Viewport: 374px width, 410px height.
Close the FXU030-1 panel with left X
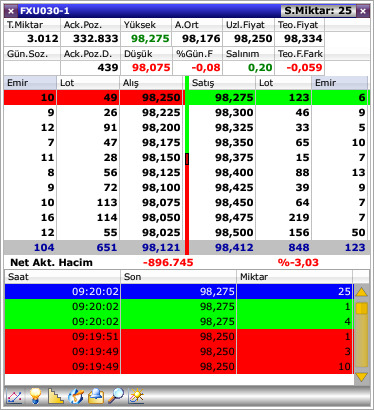(x=11, y=11)
